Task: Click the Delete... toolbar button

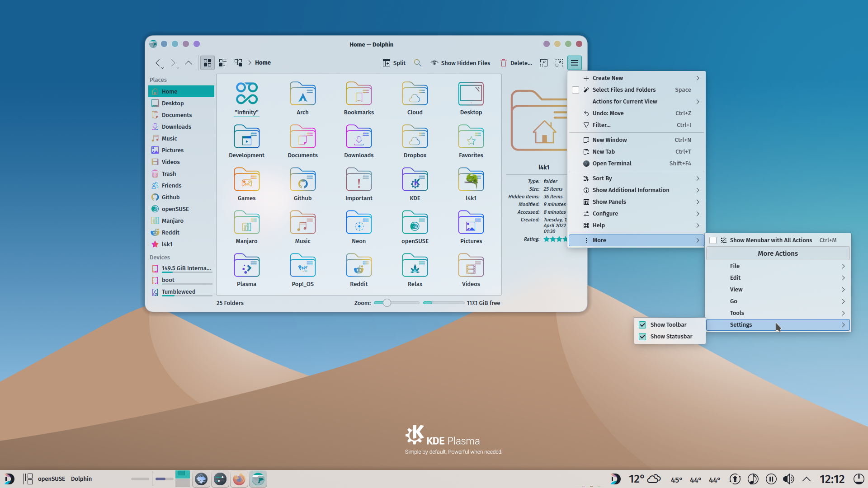Action: pyautogui.click(x=516, y=63)
